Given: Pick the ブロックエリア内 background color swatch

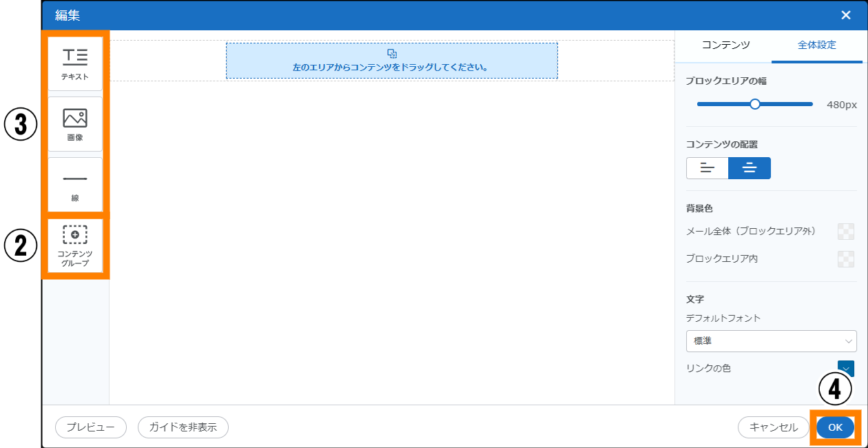Looking at the screenshot, I should click(845, 259).
